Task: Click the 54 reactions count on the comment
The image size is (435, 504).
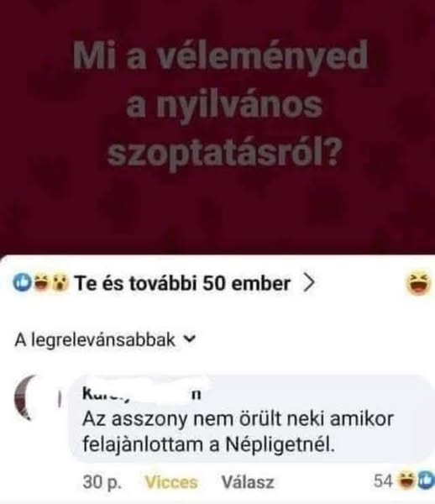Action: click(x=383, y=481)
